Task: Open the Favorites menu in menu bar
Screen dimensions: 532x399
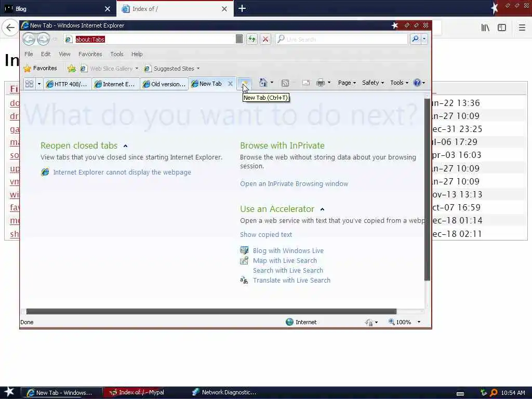Action: coord(90,54)
